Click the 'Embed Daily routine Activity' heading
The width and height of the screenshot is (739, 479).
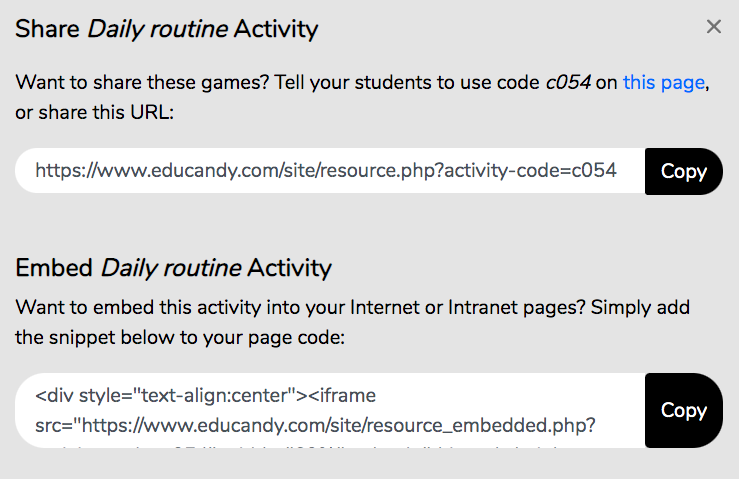(173, 267)
